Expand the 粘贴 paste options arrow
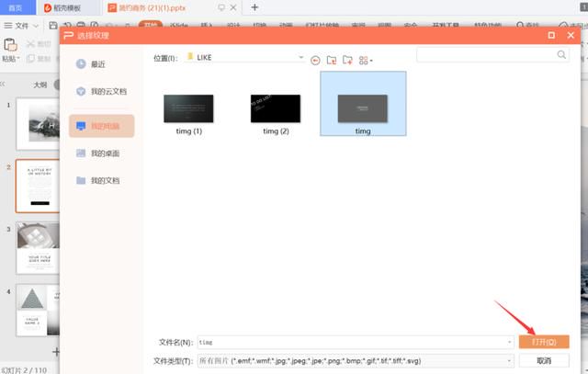The width and height of the screenshot is (588, 374). tap(18, 59)
